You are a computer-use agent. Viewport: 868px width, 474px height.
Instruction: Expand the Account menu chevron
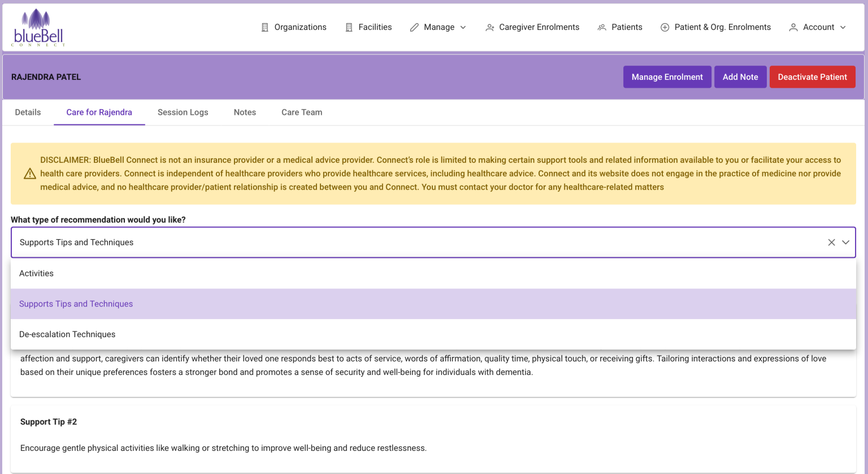click(x=843, y=27)
